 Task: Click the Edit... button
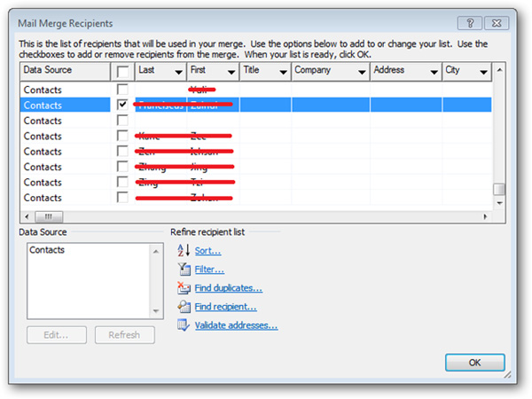pyautogui.click(x=57, y=335)
